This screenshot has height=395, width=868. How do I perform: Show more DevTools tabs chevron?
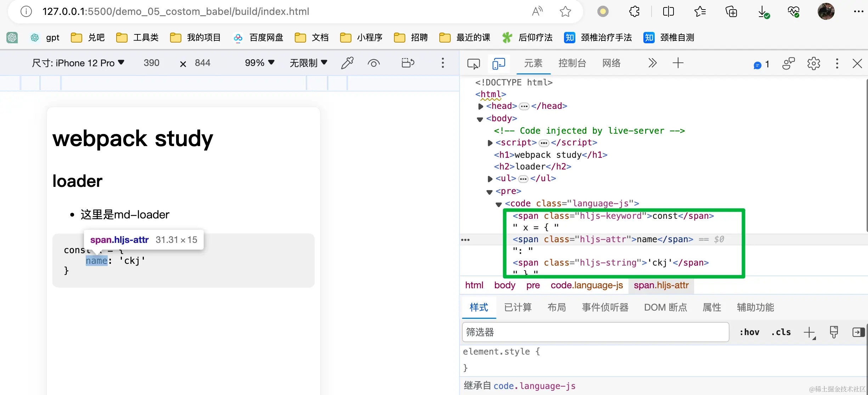[653, 63]
